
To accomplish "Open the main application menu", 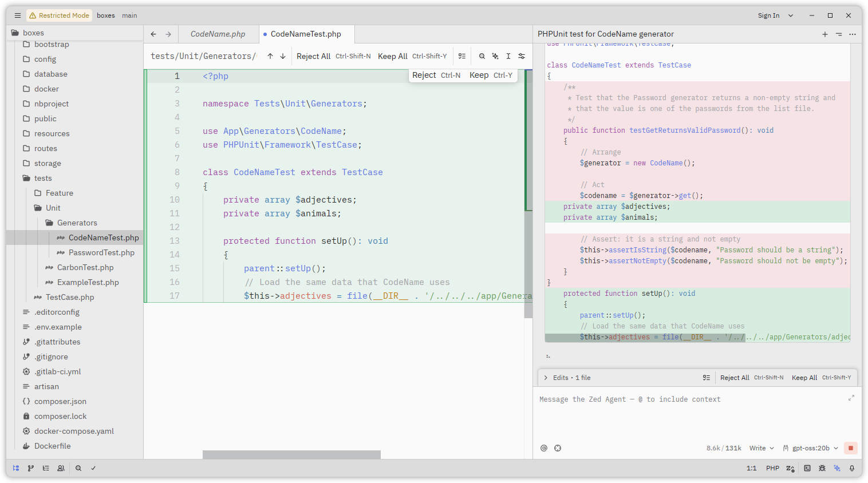I will pos(18,15).
